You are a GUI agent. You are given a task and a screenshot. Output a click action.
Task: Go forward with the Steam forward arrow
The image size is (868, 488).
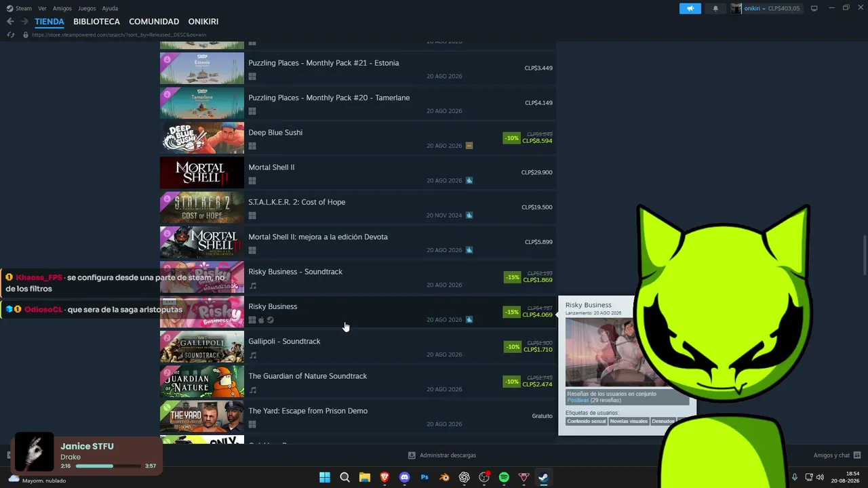click(24, 22)
